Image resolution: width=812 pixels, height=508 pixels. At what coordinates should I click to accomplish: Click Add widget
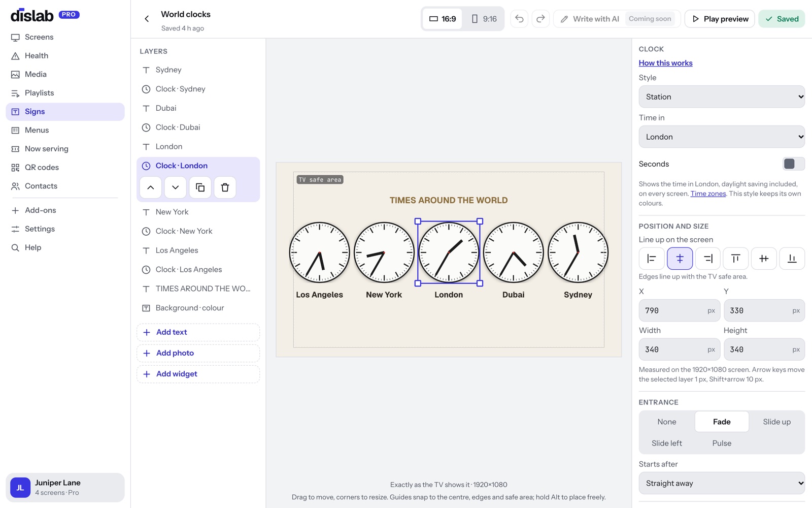(x=198, y=374)
